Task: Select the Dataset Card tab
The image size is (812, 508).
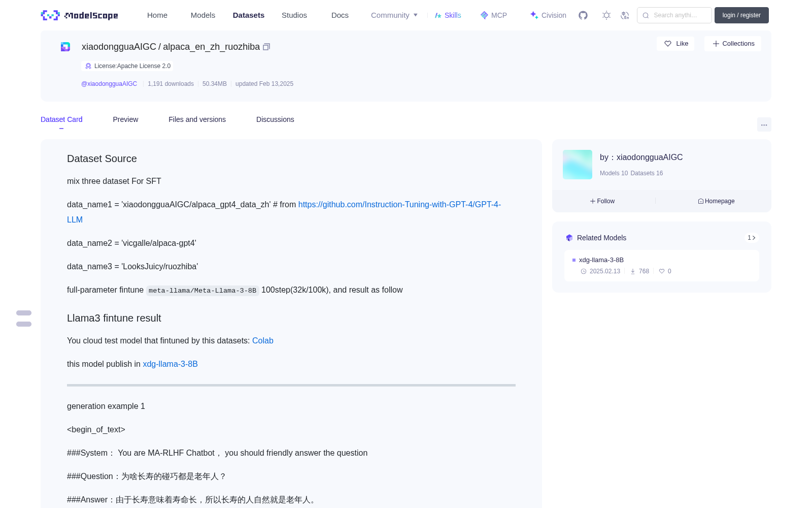Action: click(61, 119)
